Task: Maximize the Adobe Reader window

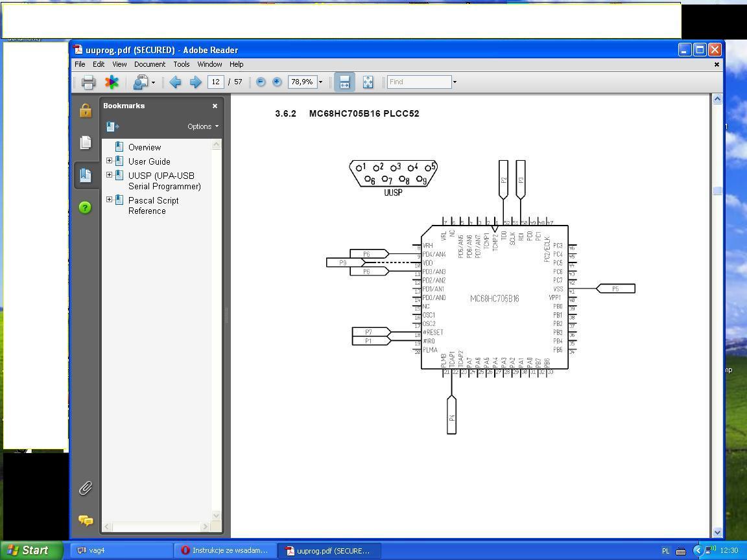Action: click(x=700, y=50)
